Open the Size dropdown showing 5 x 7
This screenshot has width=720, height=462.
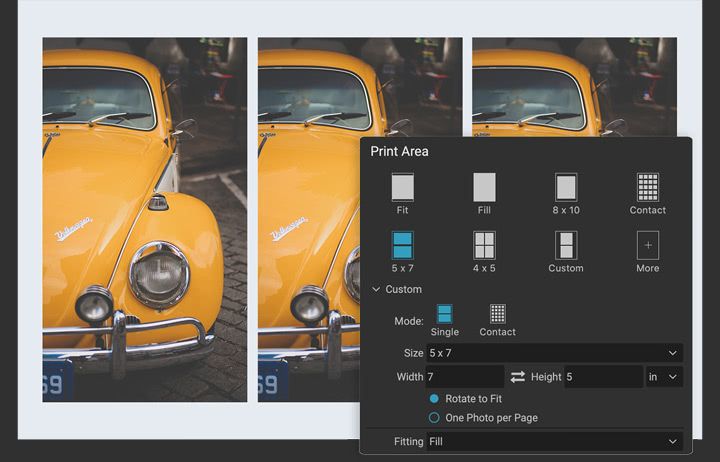[554, 353]
